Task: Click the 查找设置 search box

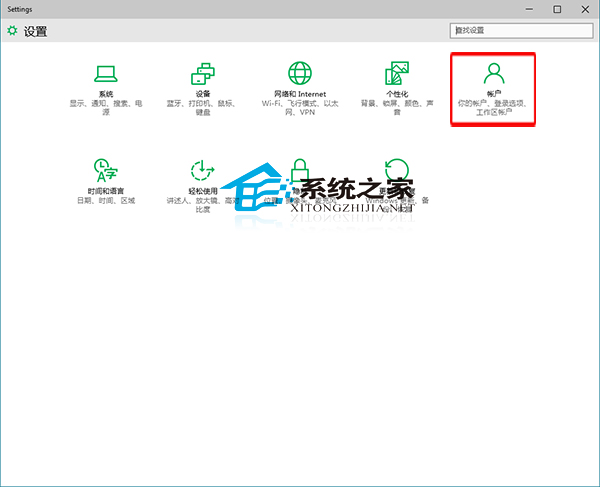Action: pos(521,31)
